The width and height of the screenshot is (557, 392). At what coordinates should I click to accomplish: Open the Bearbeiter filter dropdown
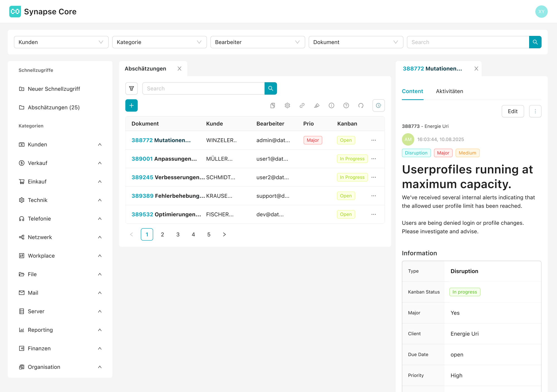(x=257, y=42)
